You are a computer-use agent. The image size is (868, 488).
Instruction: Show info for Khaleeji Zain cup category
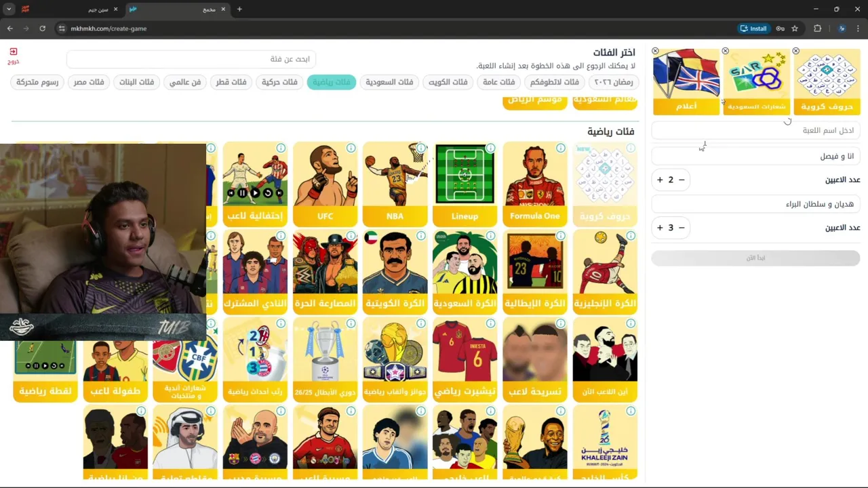coord(631,411)
